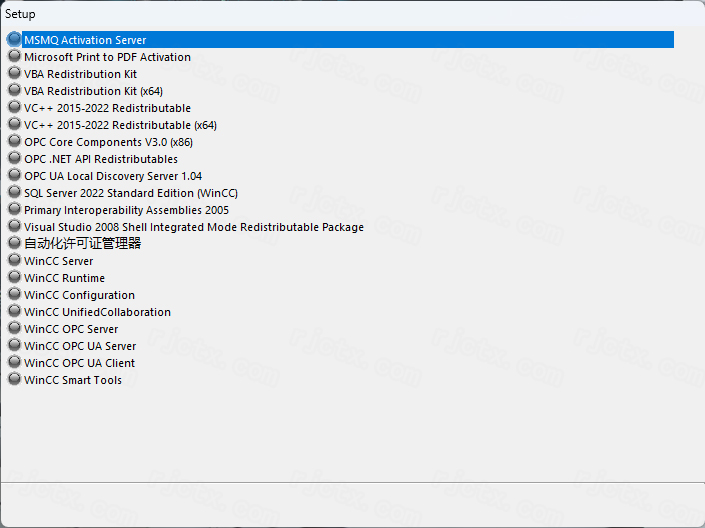This screenshot has width=705, height=528.
Task: Select OPC Core Components V3.0 (x86) text
Action: click(x=109, y=143)
